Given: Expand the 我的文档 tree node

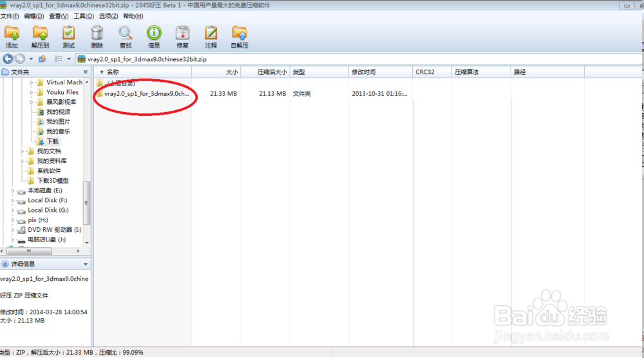Looking at the screenshot, I should [x=22, y=151].
